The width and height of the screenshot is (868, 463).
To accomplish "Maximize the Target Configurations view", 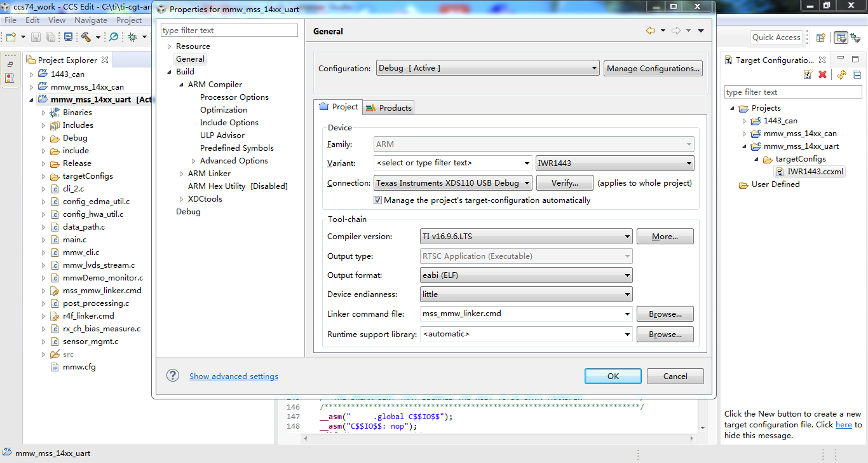I will click(x=855, y=59).
